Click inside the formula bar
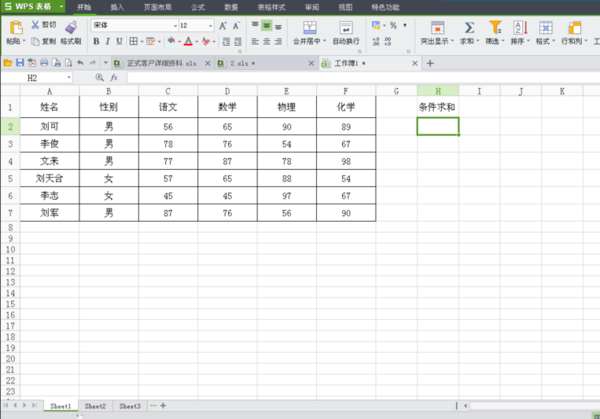 coord(364,78)
